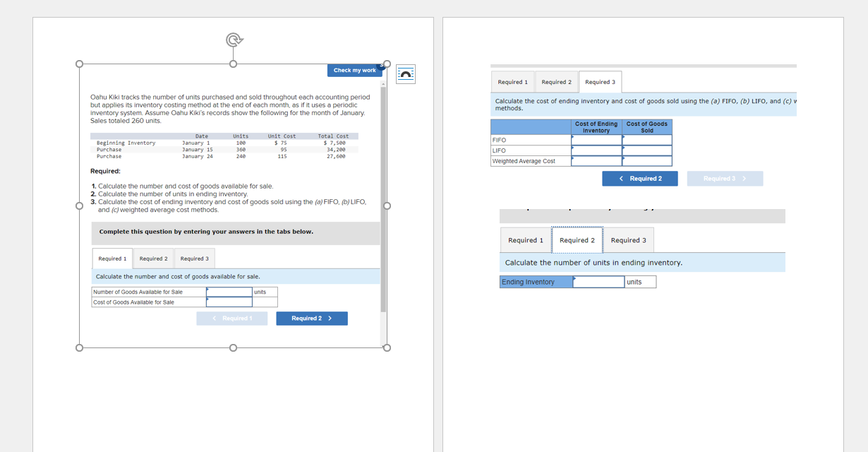Click "Complete this question by entering your answers" text
The height and width of the screenshot is (452, 868).
(206, 232)
